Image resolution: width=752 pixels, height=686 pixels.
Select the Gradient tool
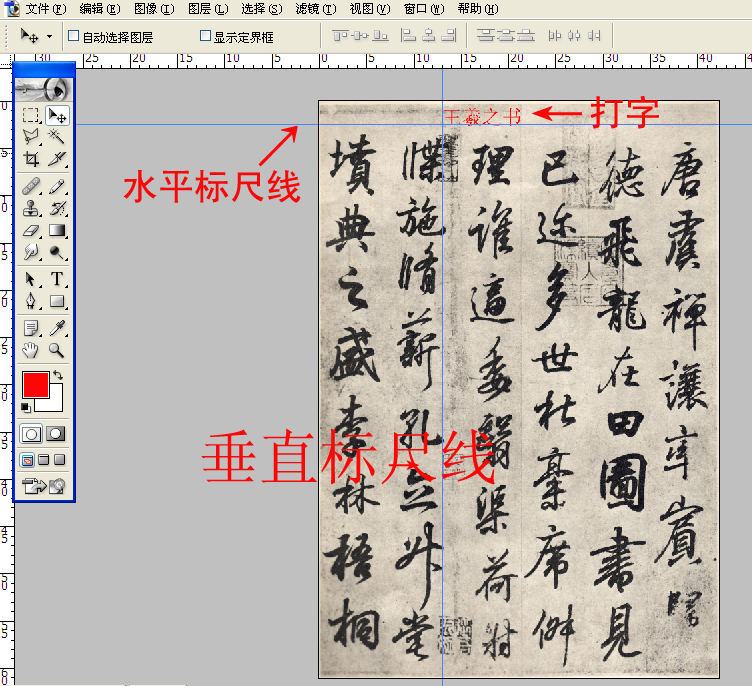pyautogui.click(x=57, y=230)
